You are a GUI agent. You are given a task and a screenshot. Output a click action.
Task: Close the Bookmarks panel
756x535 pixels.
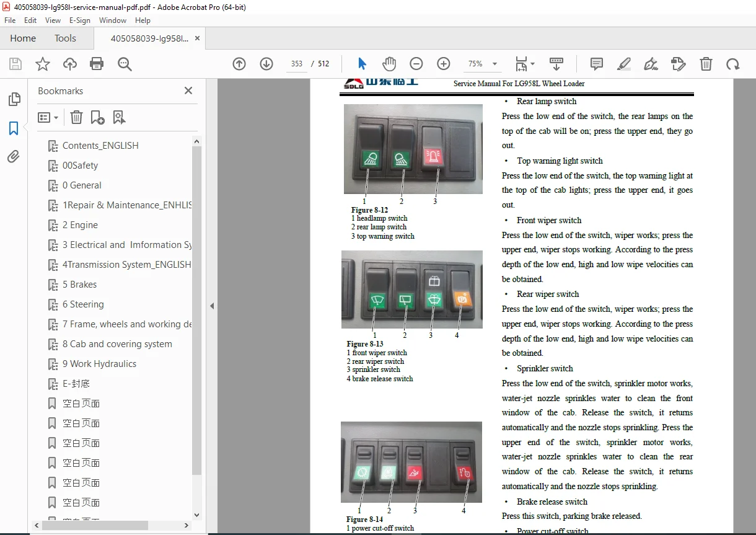[x=188, y=91]
